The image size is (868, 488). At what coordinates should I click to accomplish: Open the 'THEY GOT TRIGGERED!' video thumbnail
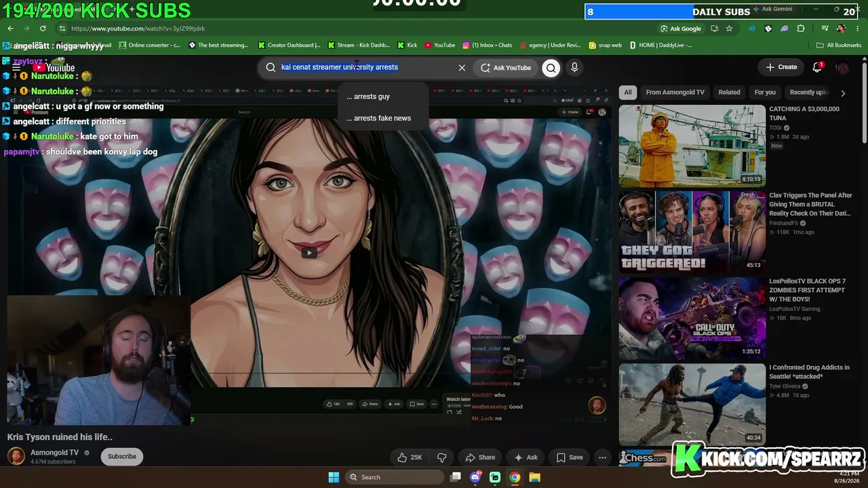692,232
